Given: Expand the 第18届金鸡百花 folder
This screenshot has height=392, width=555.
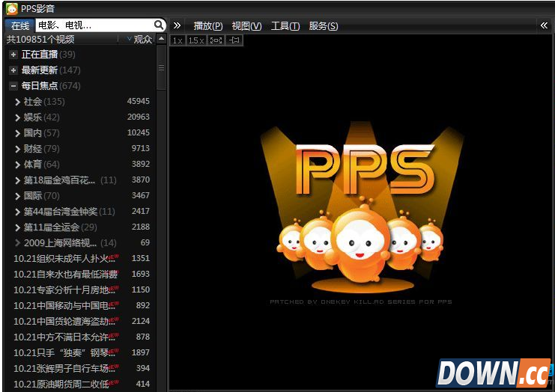Looking at the screenshot, I should coord(18,180).
